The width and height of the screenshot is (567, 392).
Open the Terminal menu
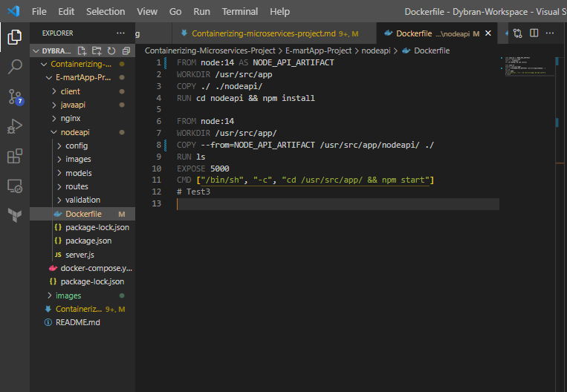tap(240, 12)
